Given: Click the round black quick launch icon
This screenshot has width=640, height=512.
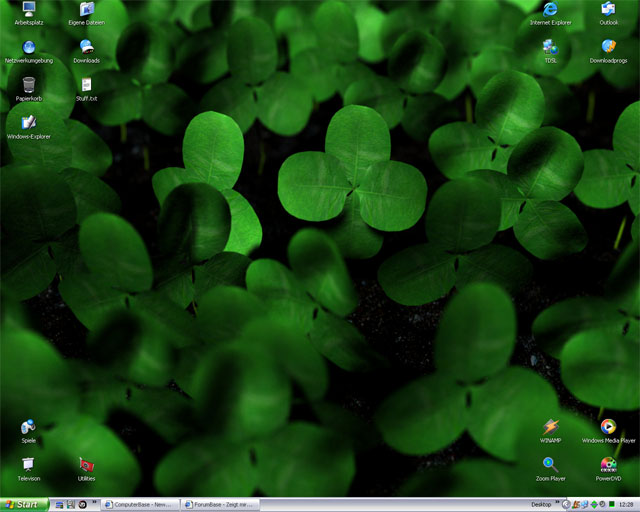Looking at the screenshot, I should pos(82,505).
